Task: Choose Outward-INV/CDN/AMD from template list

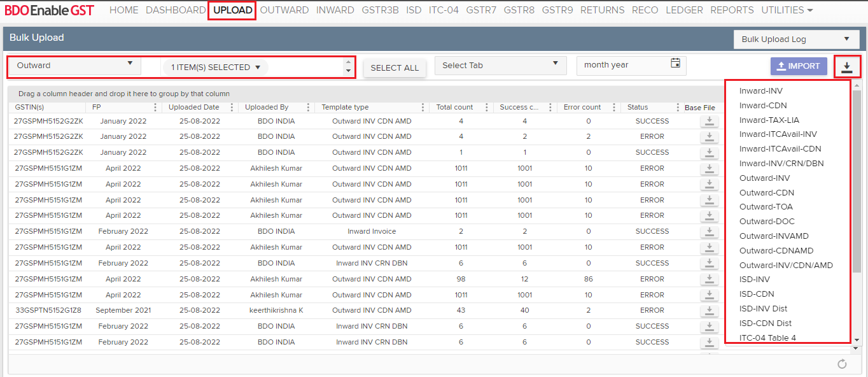Action: [x=786, y=266]
